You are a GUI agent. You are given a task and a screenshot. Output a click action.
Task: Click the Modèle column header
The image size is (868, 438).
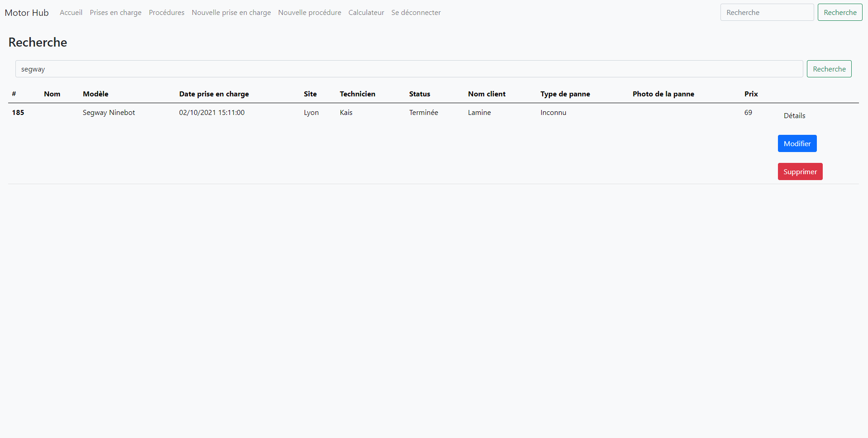pyautogui.click(x=95, y=94)
